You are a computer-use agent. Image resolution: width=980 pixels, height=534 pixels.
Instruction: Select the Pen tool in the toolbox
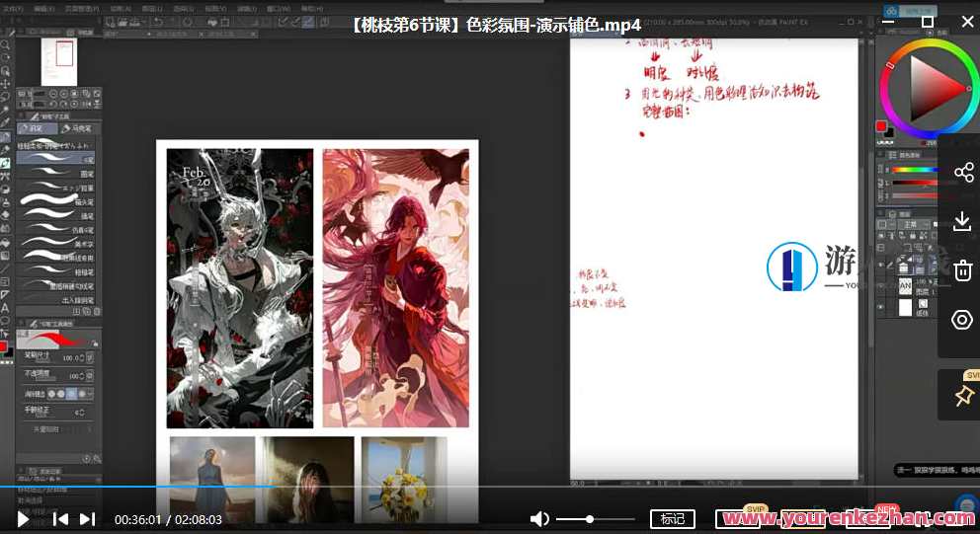pos(5,137)
